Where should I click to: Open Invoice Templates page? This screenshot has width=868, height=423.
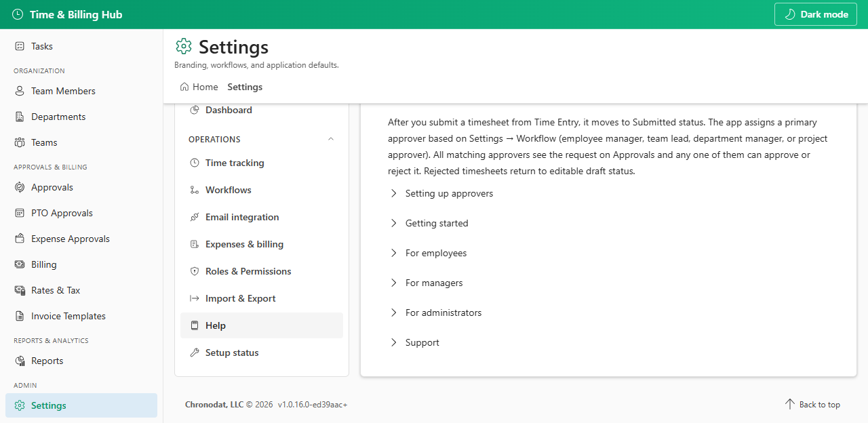click(81, 316)
